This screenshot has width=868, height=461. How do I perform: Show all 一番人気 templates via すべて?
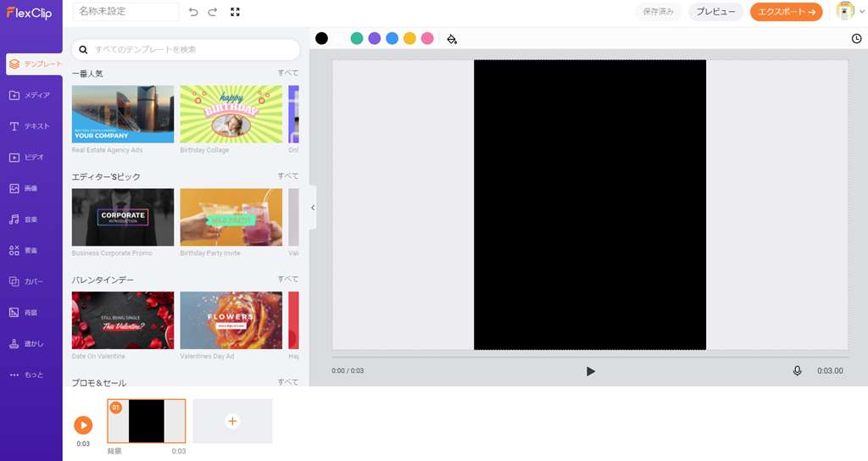[x=288, y=74]
